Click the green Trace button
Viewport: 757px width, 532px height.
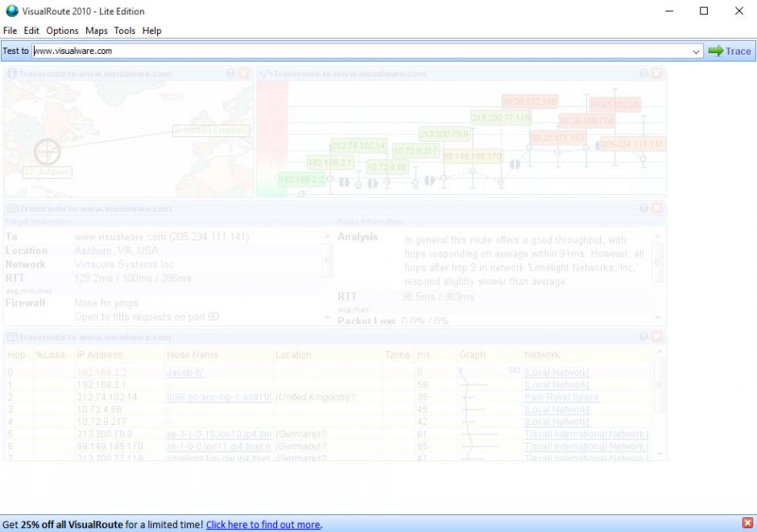[x=730, y=51]
